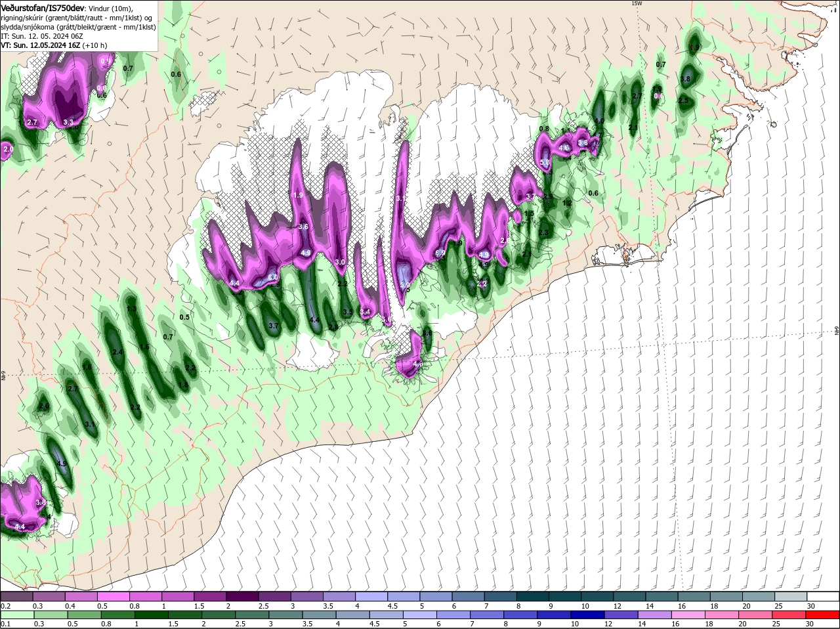Pick the light blue 4–4.5 snow swatch
840x629 pixels.
(371, 597)
